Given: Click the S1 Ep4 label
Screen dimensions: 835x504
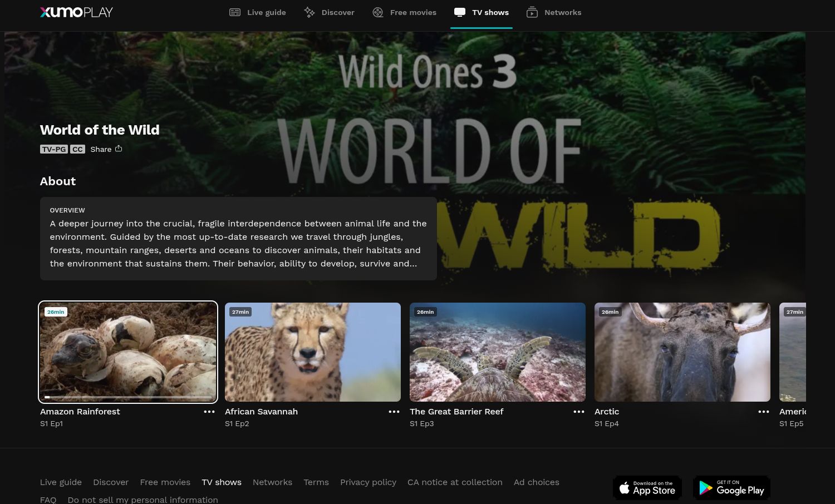Looking at the screenshot, I should pyautogui.click(x=606, y=424).
